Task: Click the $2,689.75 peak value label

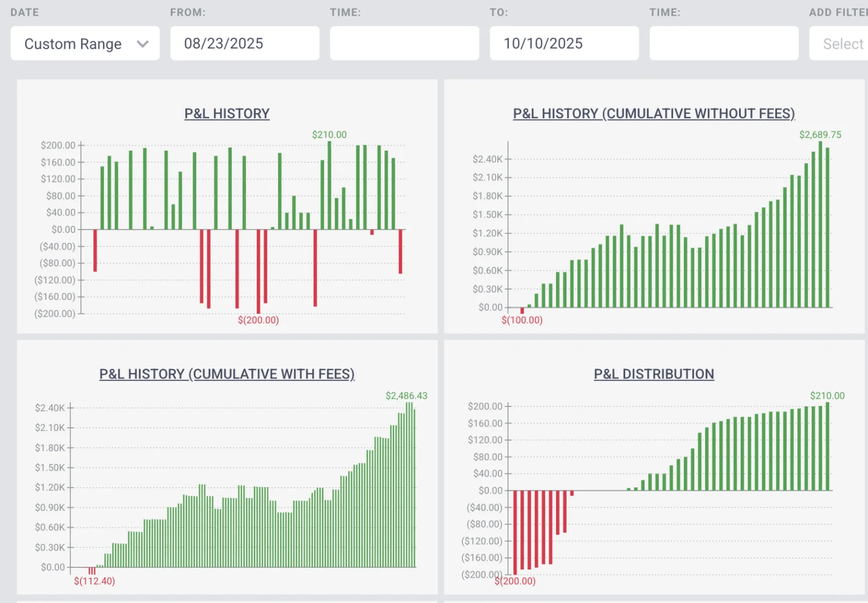Action: click(820, 135)
